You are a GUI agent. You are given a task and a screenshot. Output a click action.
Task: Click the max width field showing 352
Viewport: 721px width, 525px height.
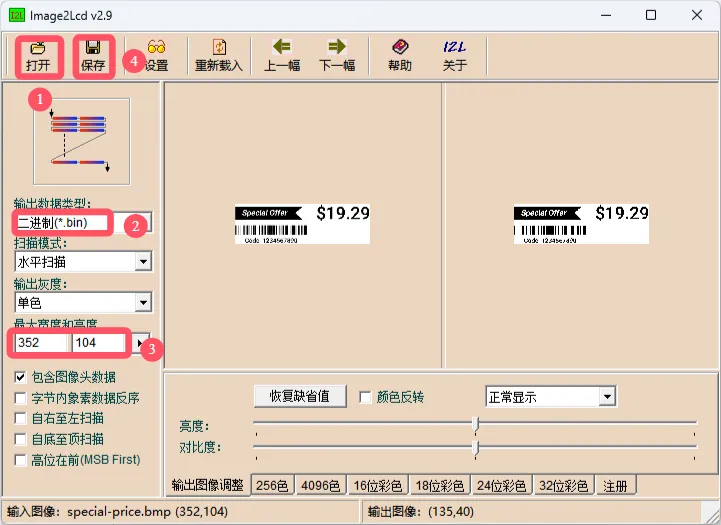[x=41, y=342]
